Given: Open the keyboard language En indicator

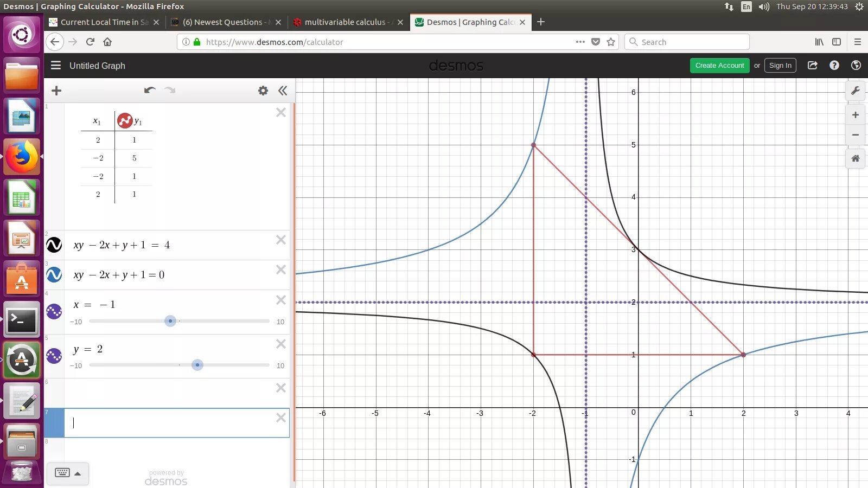Looking at the screenshot, I should tap(746, 7).
